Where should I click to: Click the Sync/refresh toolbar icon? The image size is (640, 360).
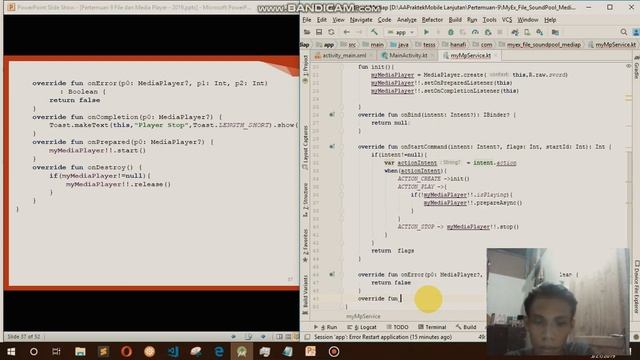(331, 32)
